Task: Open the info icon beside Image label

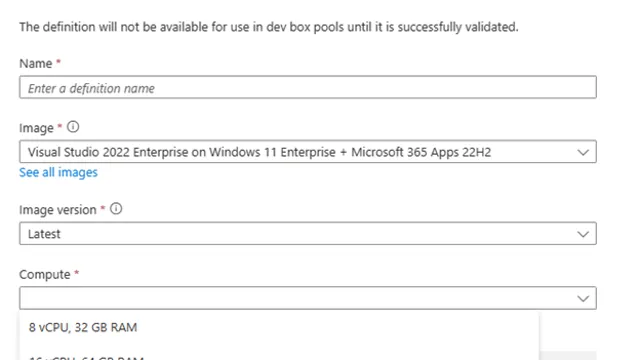Action: click(73, 127)
